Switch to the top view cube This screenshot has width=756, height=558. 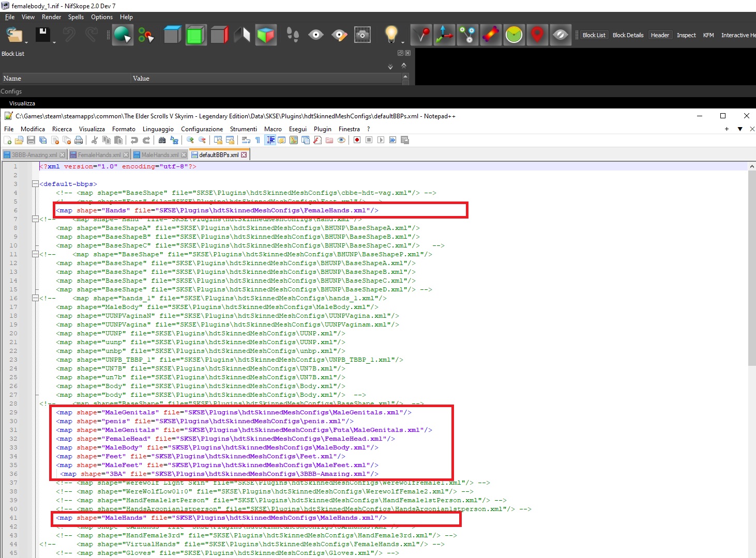coord(173,35)
